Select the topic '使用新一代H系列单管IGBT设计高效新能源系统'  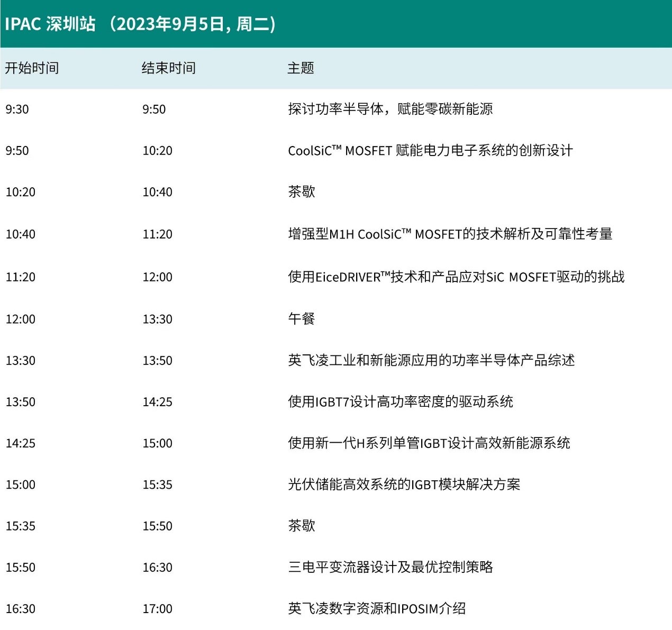click(429, 443)
